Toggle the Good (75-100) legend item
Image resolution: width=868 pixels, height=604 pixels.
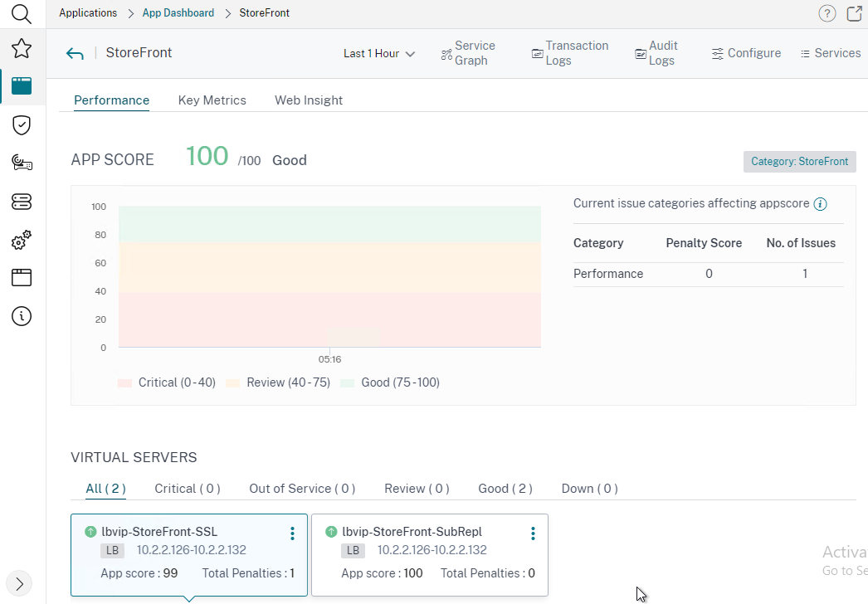[x=390, y=382]
